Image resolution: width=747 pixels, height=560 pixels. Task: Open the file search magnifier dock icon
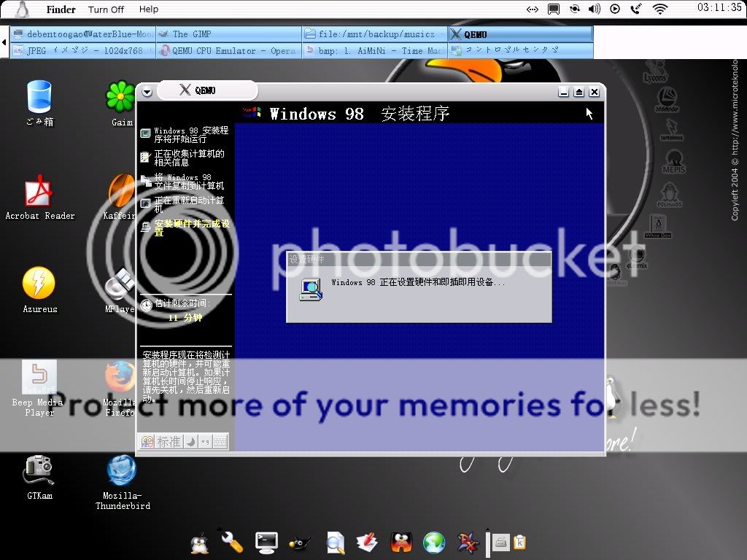click(336, 542)
